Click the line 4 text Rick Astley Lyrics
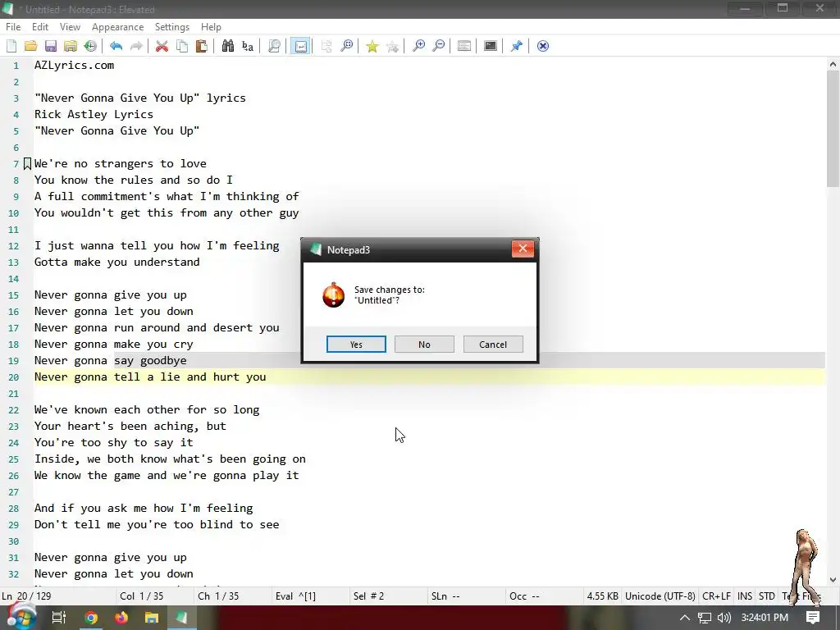840x630 pixels. pos(94,114)
